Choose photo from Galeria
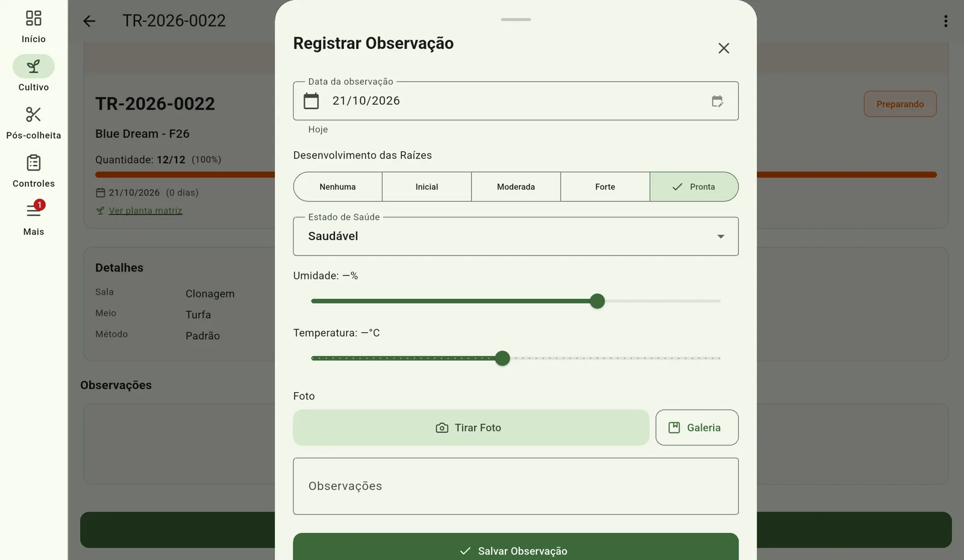This screenshot has width=964, height=560. click(x=697, y=428)
